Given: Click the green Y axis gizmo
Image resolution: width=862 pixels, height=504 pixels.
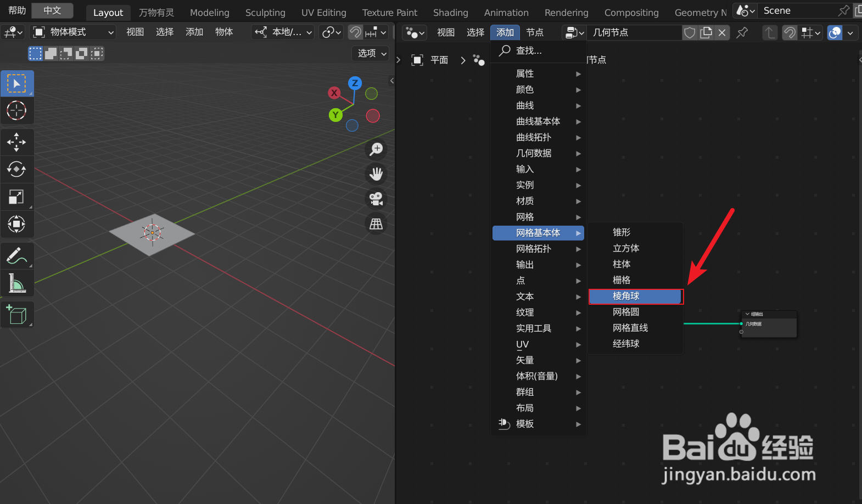Looking at the screenshot, I should pyautogui.click(x=335, y=115).
